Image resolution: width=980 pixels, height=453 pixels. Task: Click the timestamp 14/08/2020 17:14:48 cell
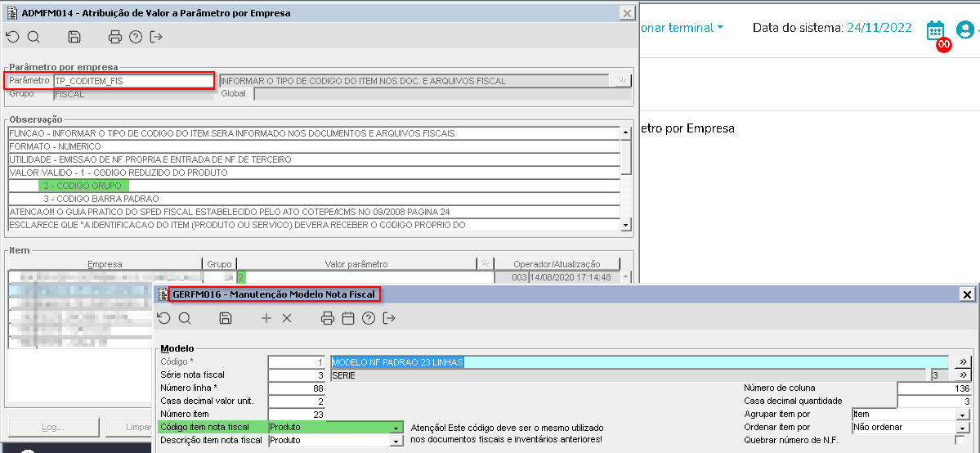(x=574, y=277)
